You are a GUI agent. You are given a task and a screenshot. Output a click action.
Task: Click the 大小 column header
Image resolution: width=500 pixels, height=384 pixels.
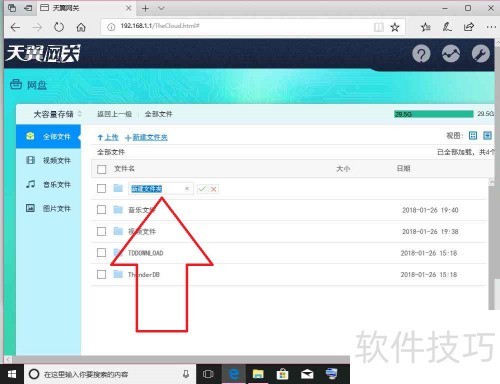pyautogui.click(x=343, y=169)
